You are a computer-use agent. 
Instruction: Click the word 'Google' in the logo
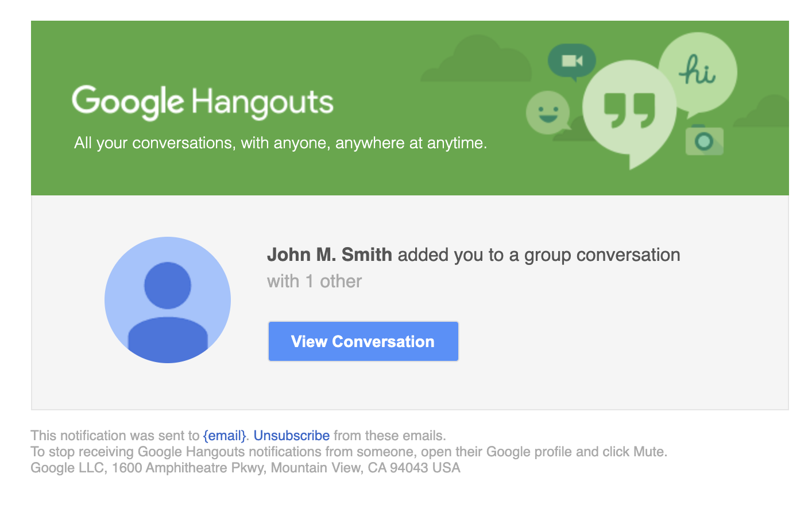127,99
